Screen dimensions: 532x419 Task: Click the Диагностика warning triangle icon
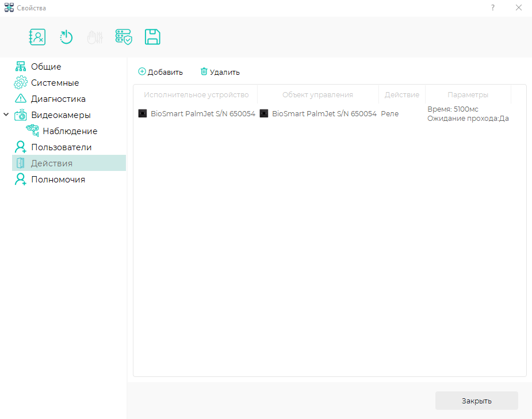coord(21,98)
